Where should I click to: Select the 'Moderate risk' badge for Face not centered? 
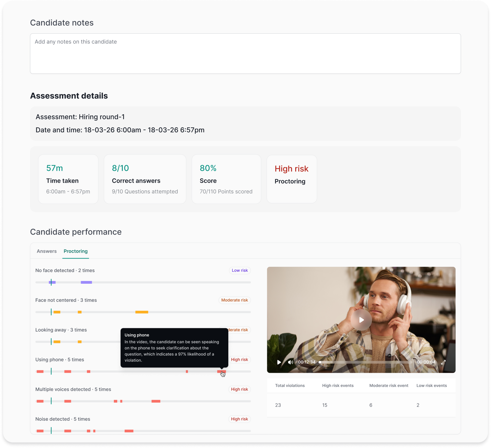[x=234, y=300]
